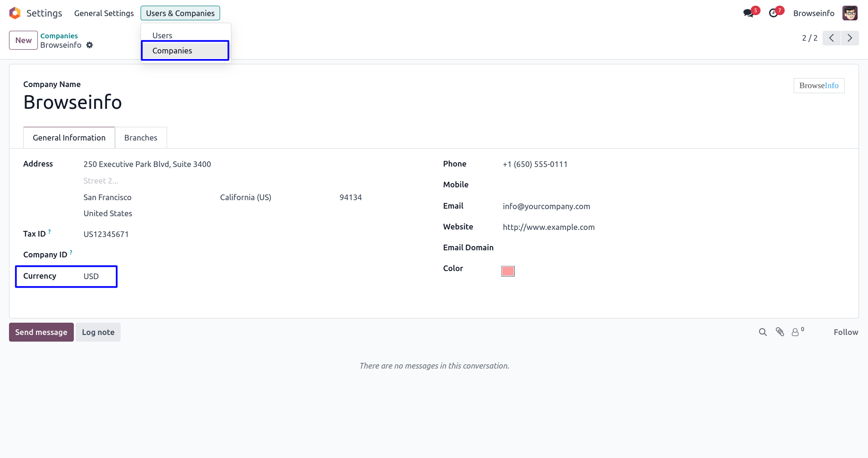The image size is (868, 458).
Task: Go to next record with right arrow
Action: click(x=850, y=38)
